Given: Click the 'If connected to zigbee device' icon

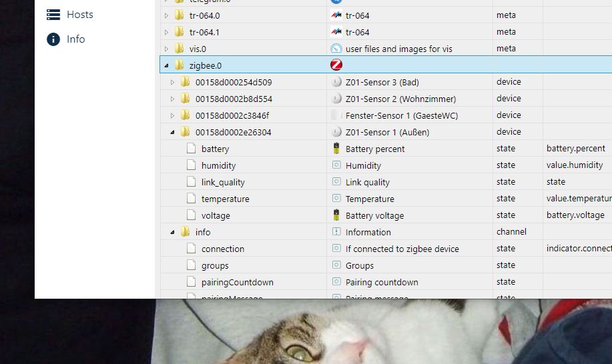Looking at the screenshot, I should [x=336, y=248].
